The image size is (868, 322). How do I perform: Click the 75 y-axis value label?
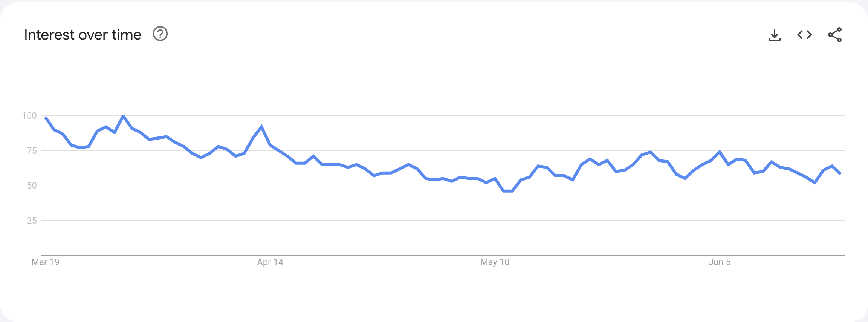point(32,151)
